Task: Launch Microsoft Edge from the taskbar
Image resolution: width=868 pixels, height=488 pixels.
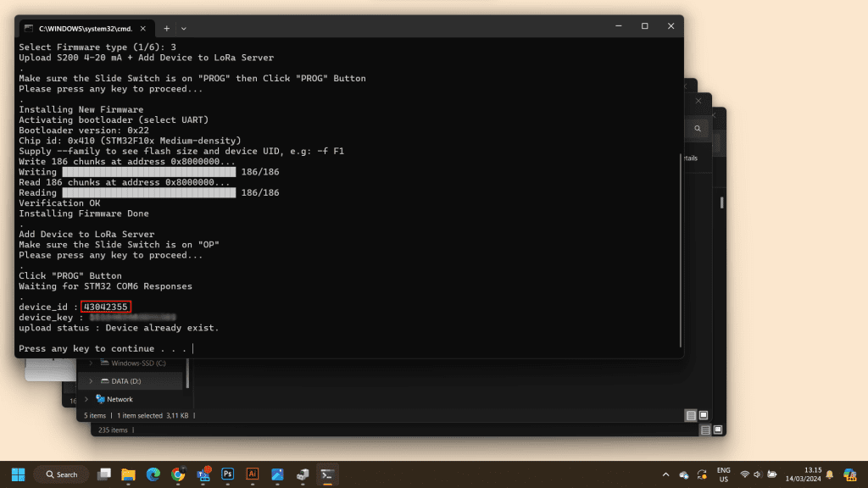Action: tap(153, 474)
